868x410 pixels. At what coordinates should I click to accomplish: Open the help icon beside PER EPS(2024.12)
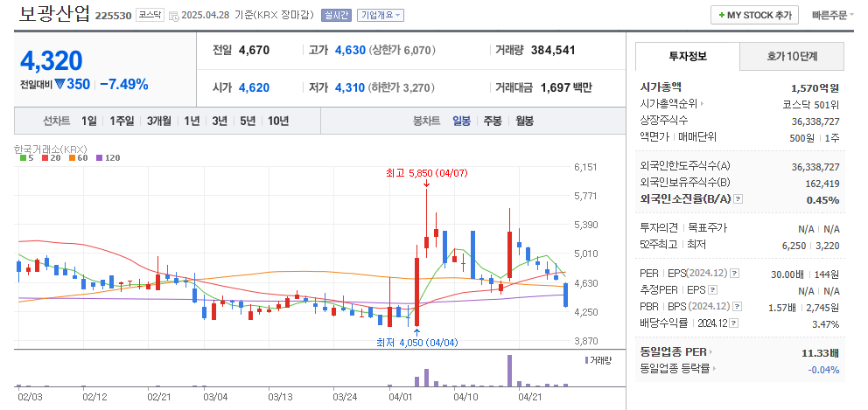734,274
